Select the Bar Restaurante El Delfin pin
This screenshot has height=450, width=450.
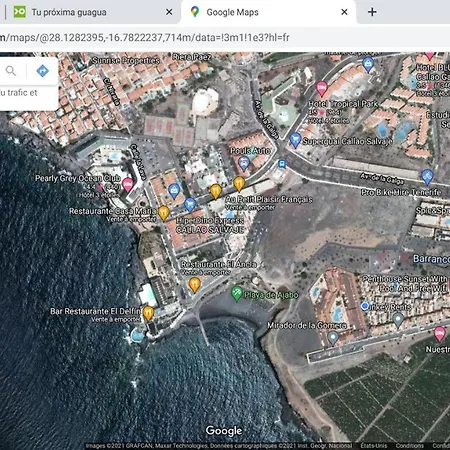tap(148, 313)
